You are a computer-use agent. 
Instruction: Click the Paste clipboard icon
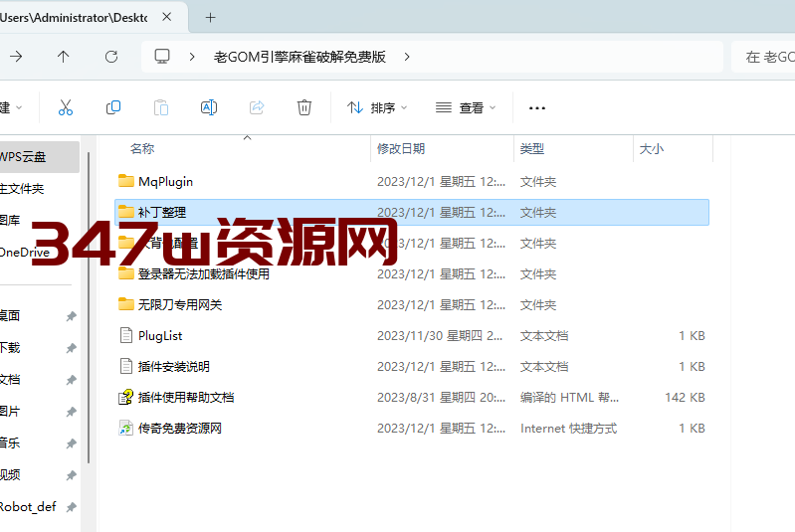[x=161, y=107]
